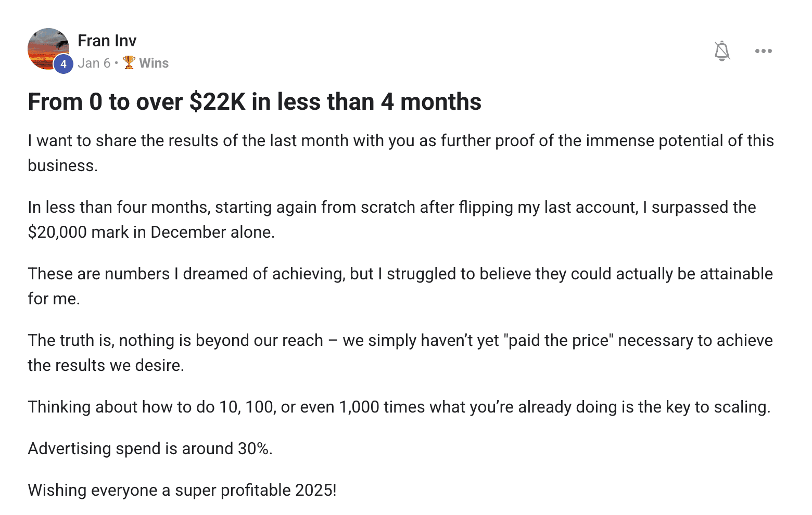Click the trophy icon beside Wins
The width and height of the screenshot is (812, 515).
click(129, 63)
